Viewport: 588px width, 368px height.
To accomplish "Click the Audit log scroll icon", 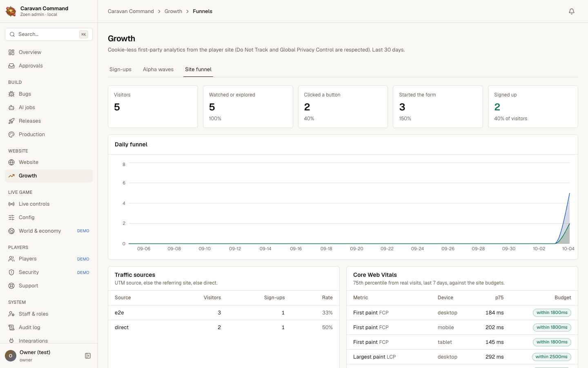I will coord(11,328).
